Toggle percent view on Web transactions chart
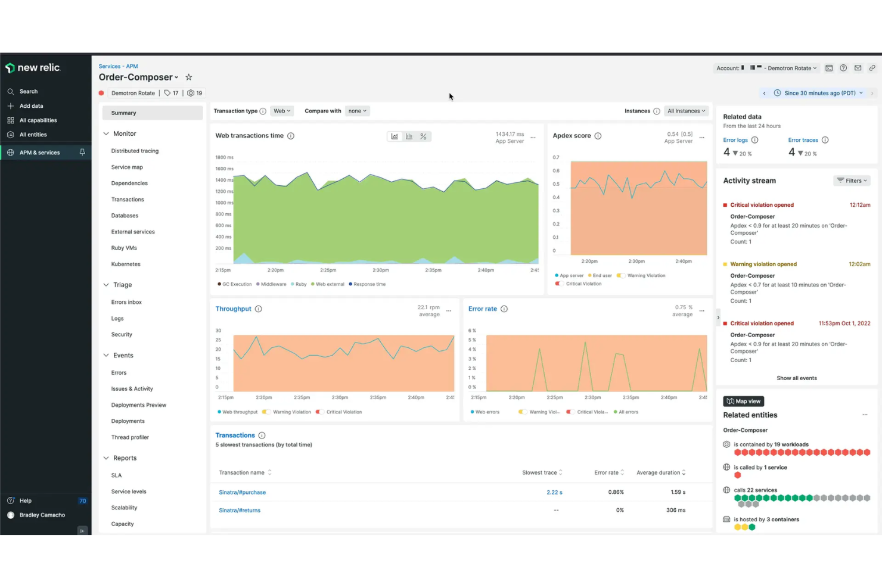 (423, 136)
